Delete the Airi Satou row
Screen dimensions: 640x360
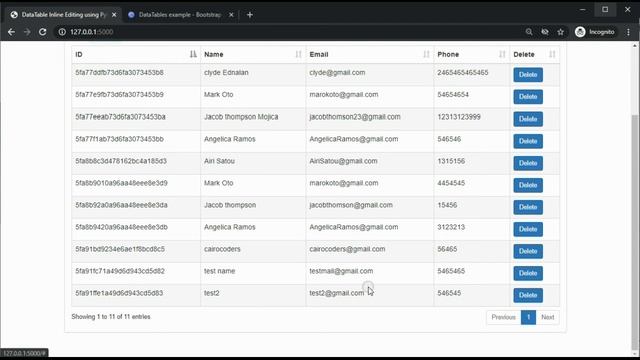[528, 163]
